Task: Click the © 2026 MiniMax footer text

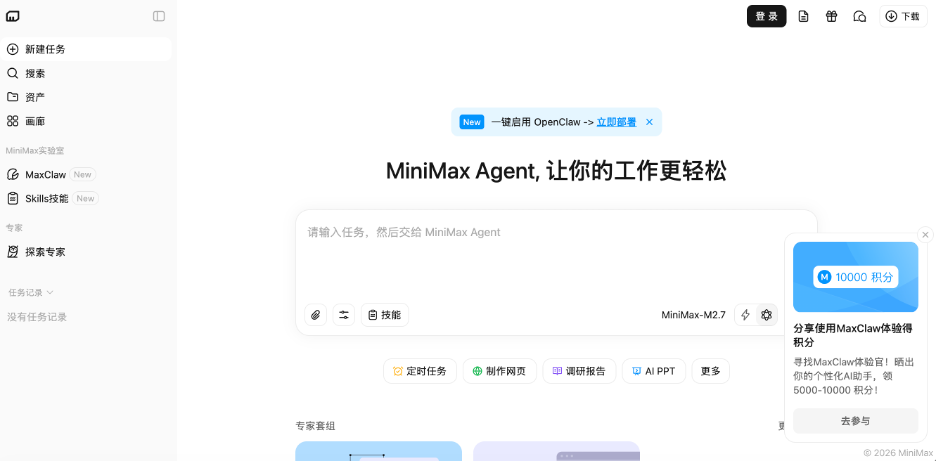Action: coord(897,453)
